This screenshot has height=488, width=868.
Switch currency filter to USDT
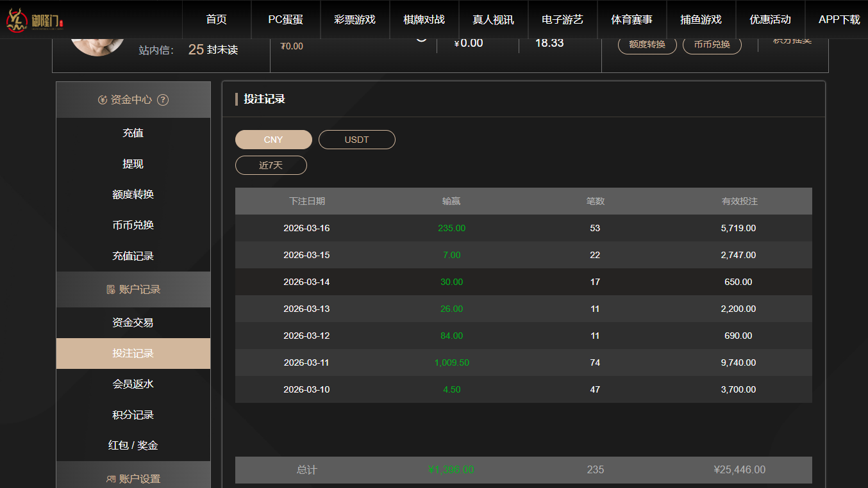pyautogui.click(x=356, y=139)
